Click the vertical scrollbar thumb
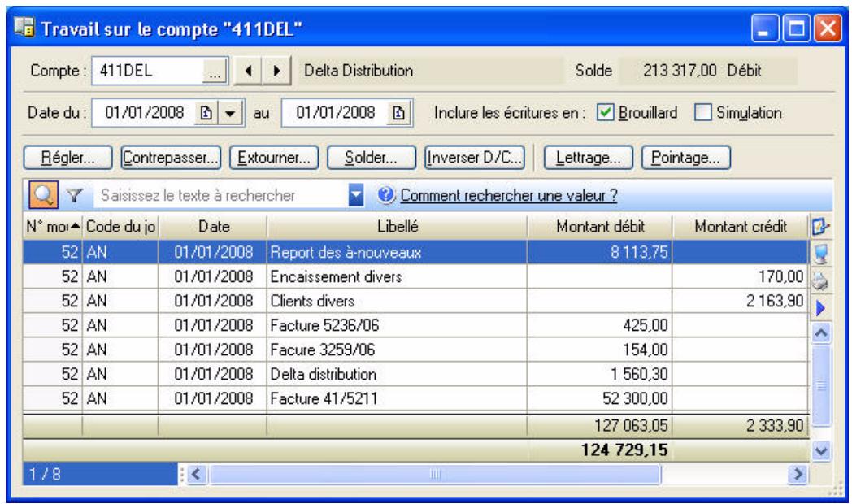 click(821, 385)
